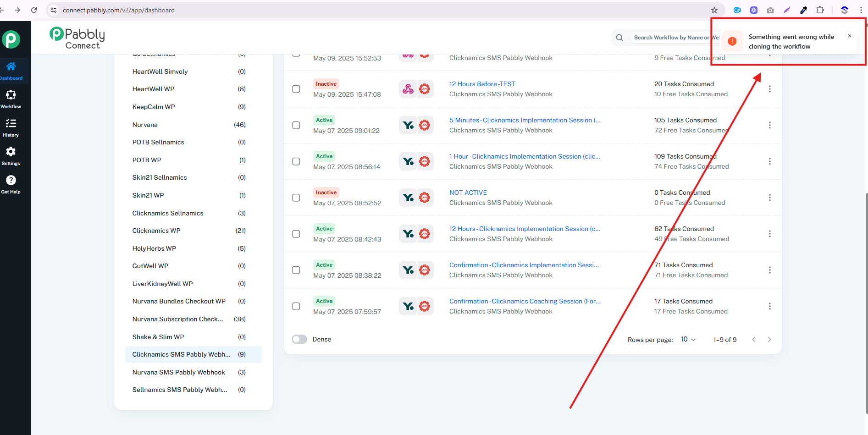Viewport: 868px width, 435px height.
Task: Toggle the Dense table switch
Action: click(x=299, y=339)
